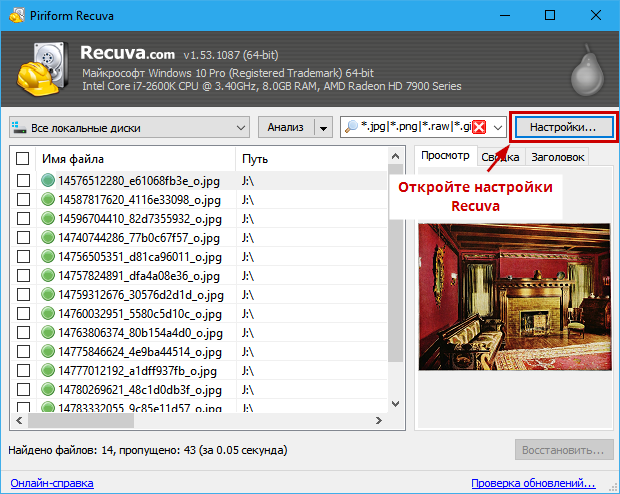620x494 pixels.
Task: Click the red room preview image
Action: pyautogui.click(x=515, y=297)
